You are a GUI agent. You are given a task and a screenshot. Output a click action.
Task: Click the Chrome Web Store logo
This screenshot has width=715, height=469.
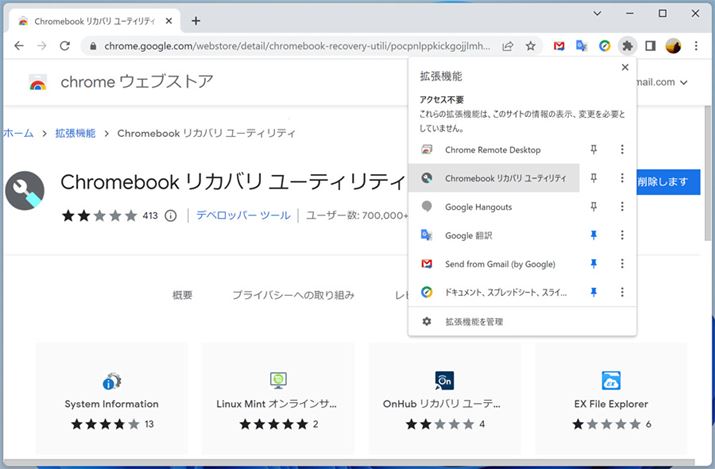click(x=38, y=82)
